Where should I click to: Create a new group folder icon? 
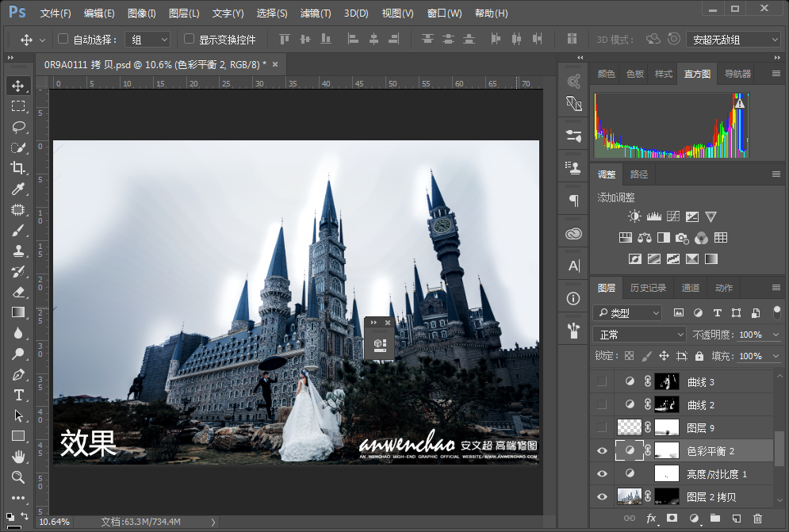tap(715, 518)
